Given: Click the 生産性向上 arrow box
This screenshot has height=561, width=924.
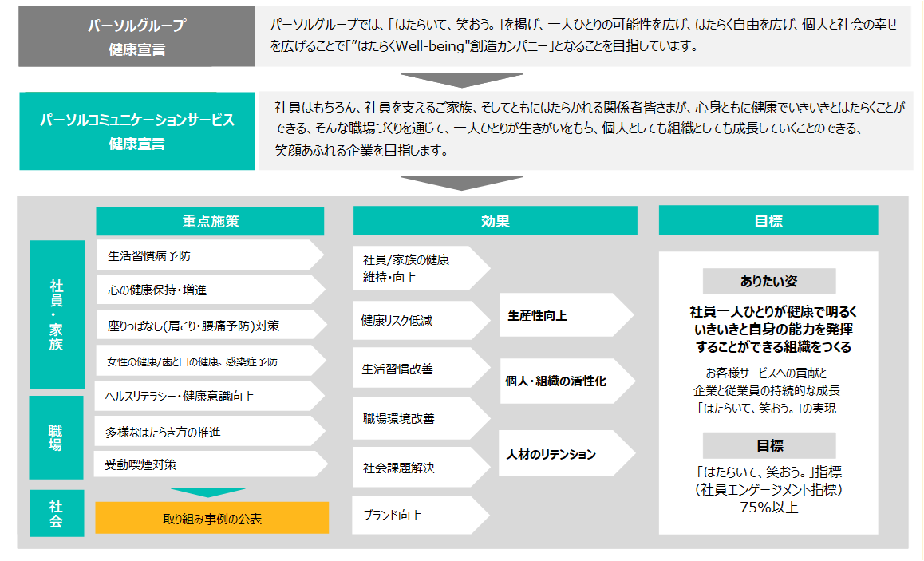Looking at the screenshot, I should pyautogui.click(x=563, y=316).
